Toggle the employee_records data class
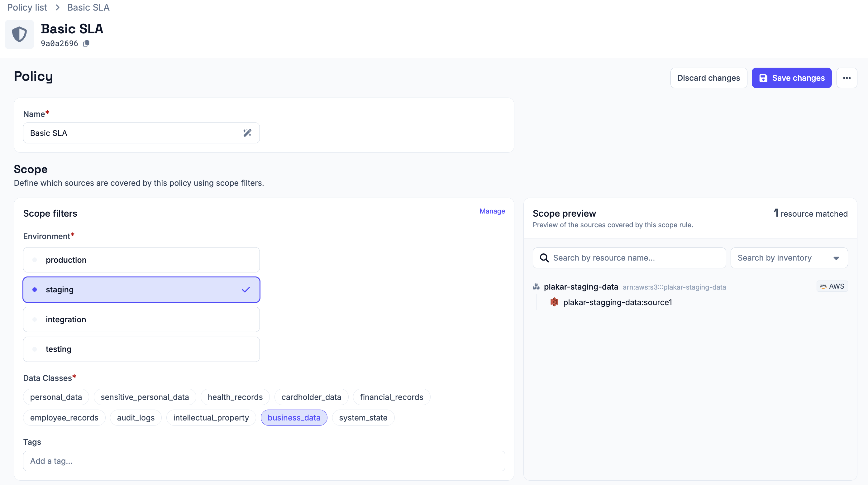 point(64,418)
